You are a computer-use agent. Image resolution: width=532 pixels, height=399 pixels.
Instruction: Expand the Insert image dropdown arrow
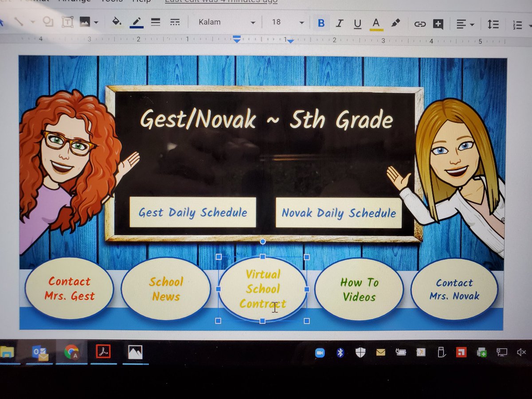tap(96, 22)
